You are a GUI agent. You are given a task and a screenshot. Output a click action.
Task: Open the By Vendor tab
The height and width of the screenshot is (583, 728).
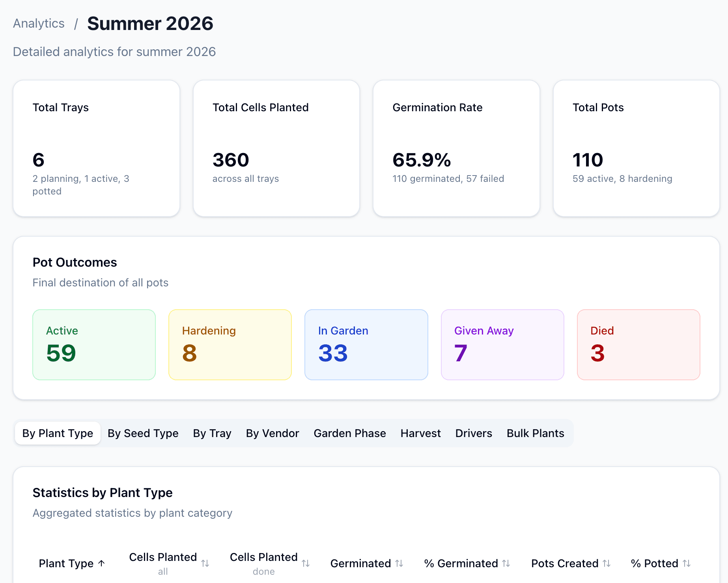click(x=273, y=433)
